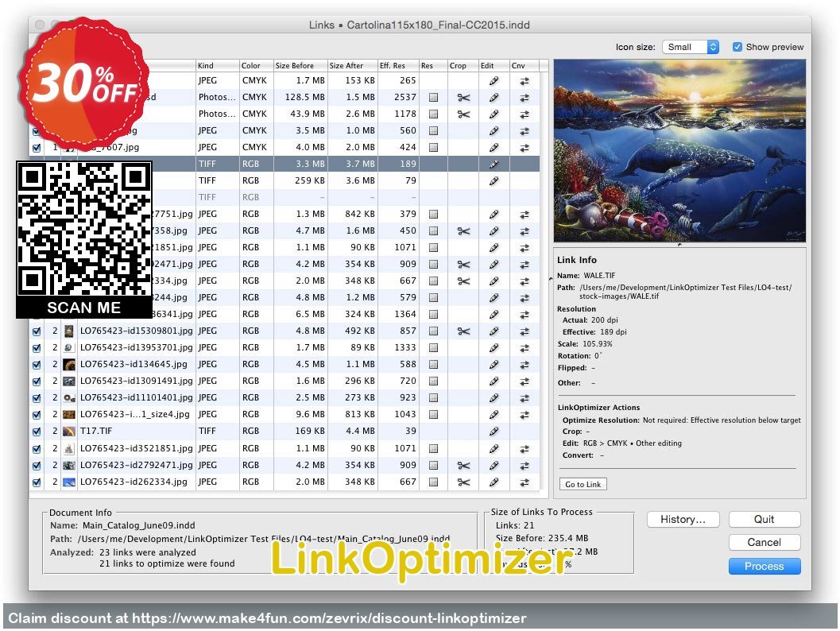Click the convert arrows in the 128.5 MB row

[525, 98]
